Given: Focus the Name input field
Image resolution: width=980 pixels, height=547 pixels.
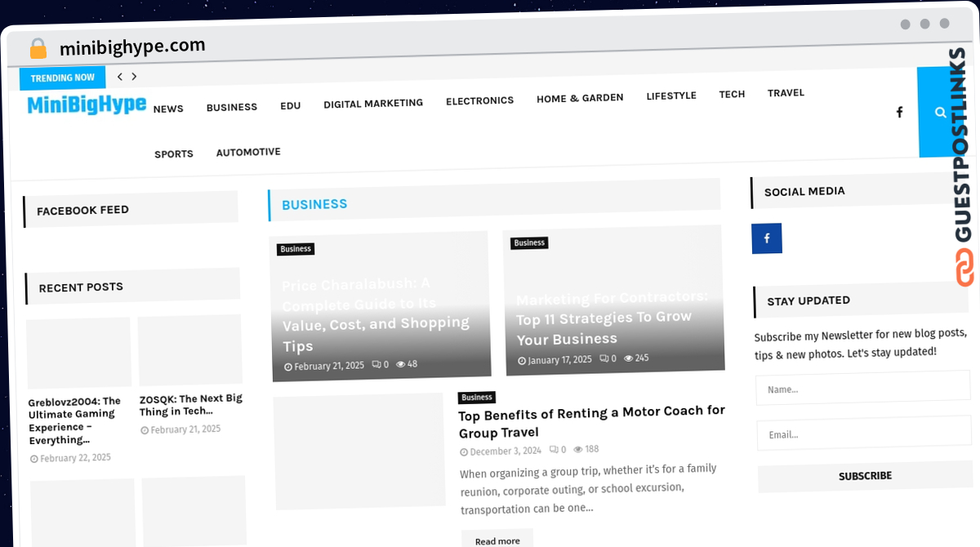Looking at the screenshot, I should point(862,389).
